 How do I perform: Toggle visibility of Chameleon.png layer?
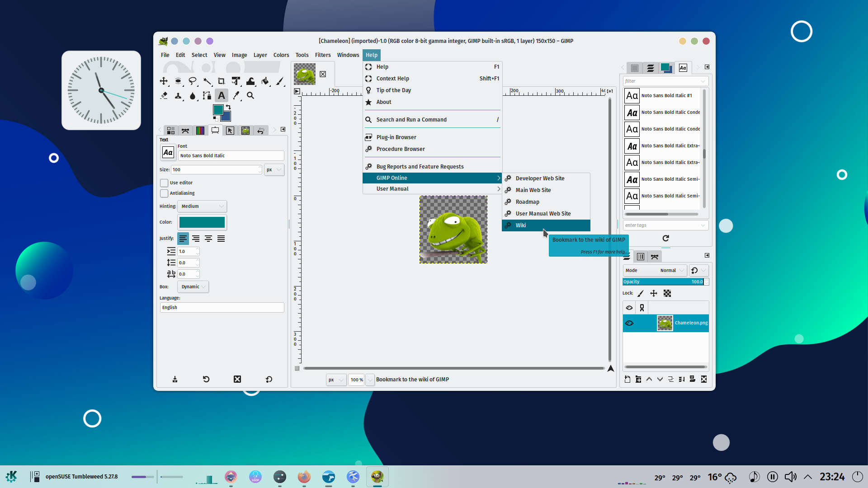tap(629, 323)
